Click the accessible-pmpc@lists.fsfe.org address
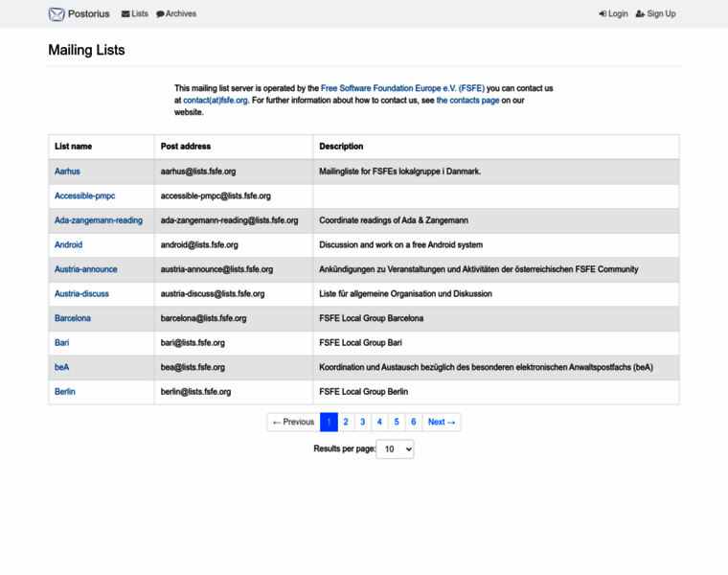 [x=216, y=196]
